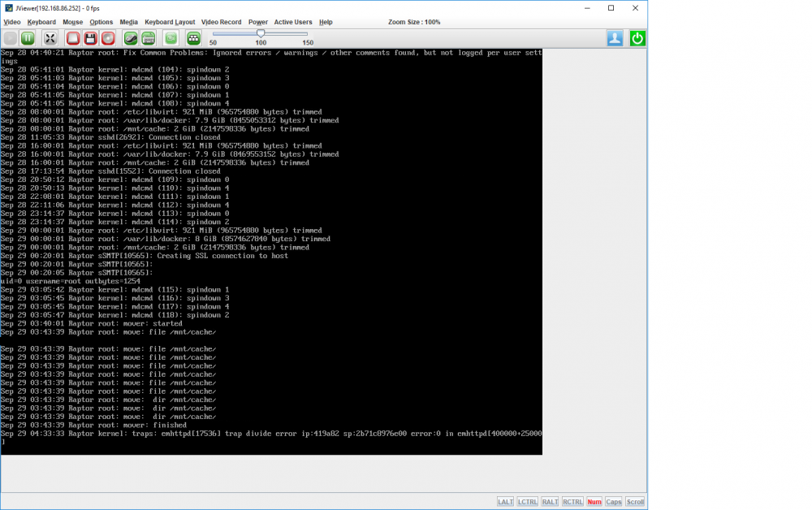812x510 pixels.
Task: Click the 'Fix Common Problems' log line
Action: [271, 56]
